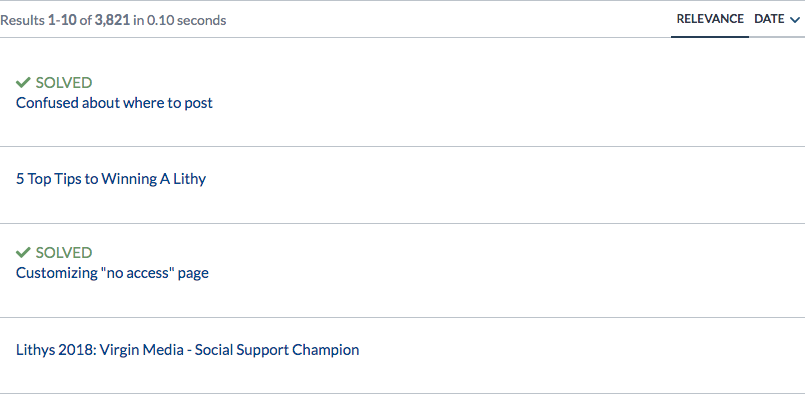This screenshot has width=805, height=394.
Task: Open "5 Top Tips to Winning A Lithy"
Action: click(x=111, y=179)
